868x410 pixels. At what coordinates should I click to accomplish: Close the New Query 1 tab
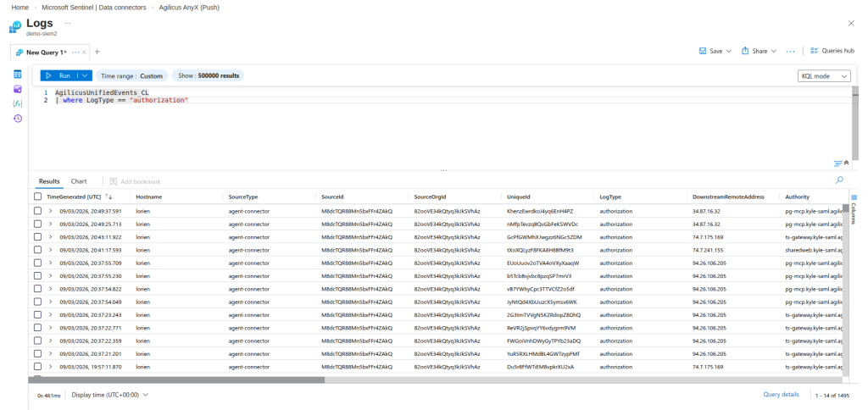84,52
